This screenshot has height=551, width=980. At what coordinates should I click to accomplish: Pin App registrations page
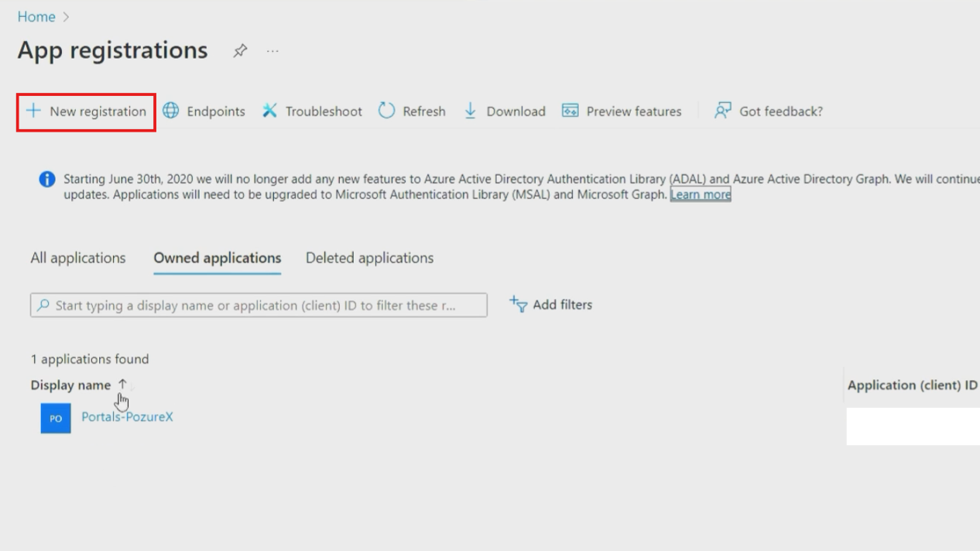click(x=240, y=51)
